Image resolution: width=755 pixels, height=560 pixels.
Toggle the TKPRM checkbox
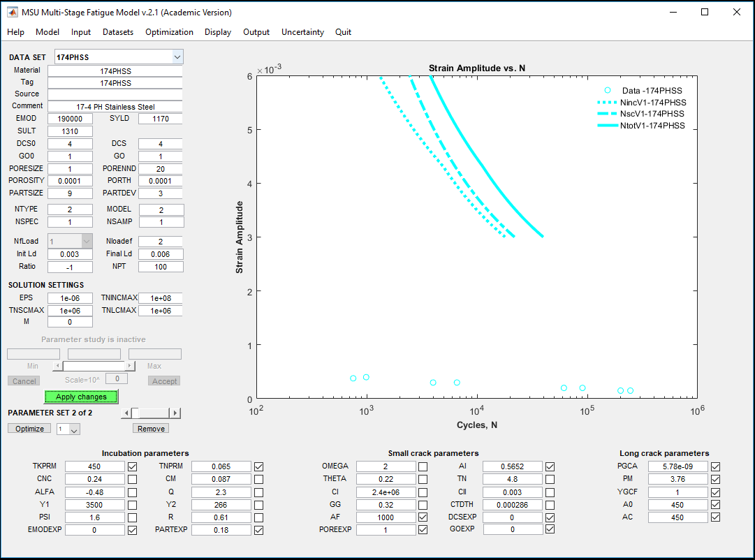coord(133,466)
